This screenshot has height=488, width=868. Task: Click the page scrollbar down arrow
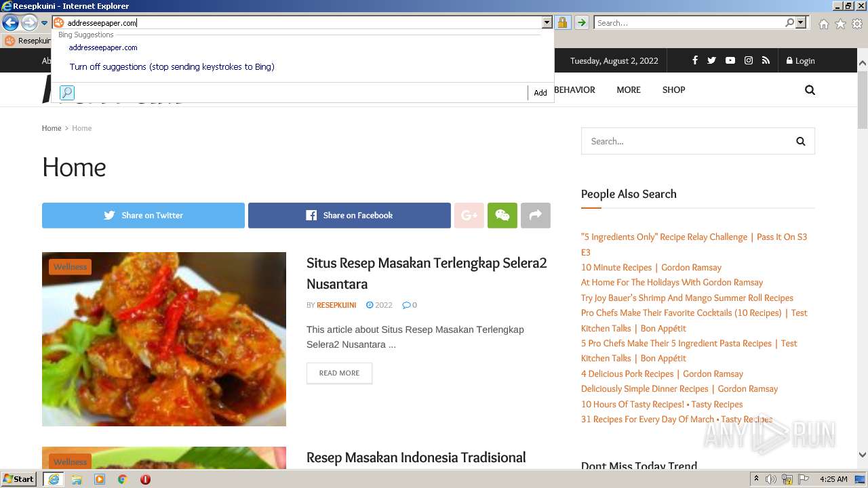(862, 455)
